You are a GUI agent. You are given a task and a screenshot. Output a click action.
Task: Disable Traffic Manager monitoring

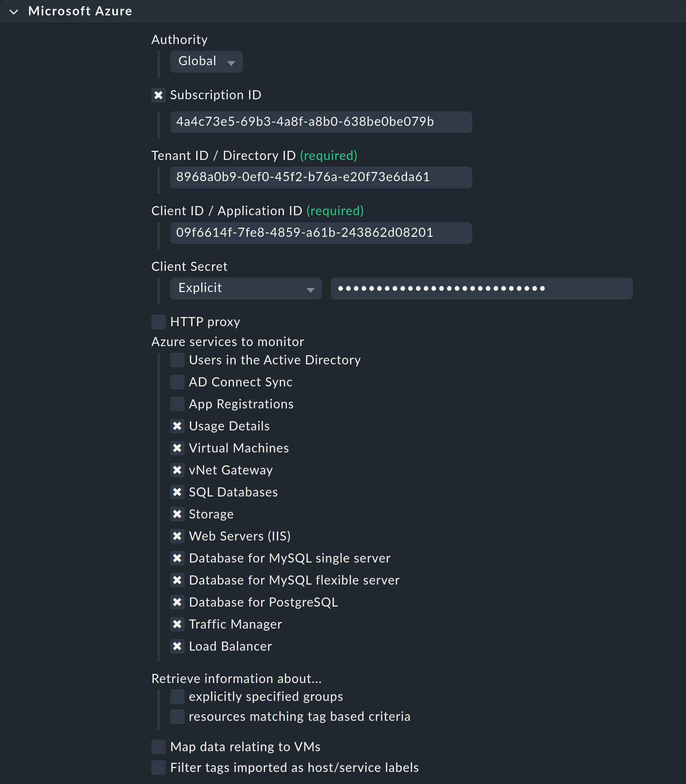tap(177, 624)
